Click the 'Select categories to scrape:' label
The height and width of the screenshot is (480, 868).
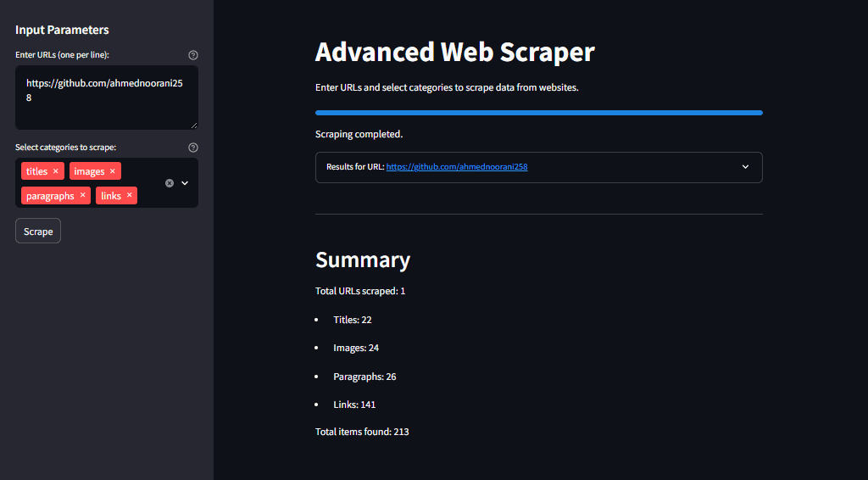click(x=65, y=148)
